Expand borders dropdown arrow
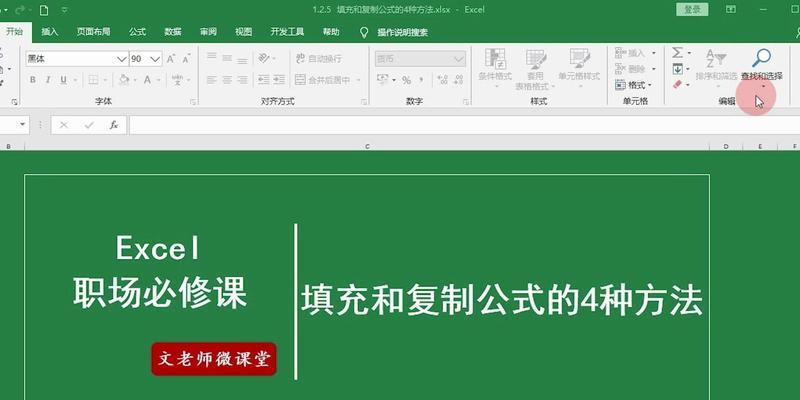 point(105,80)
